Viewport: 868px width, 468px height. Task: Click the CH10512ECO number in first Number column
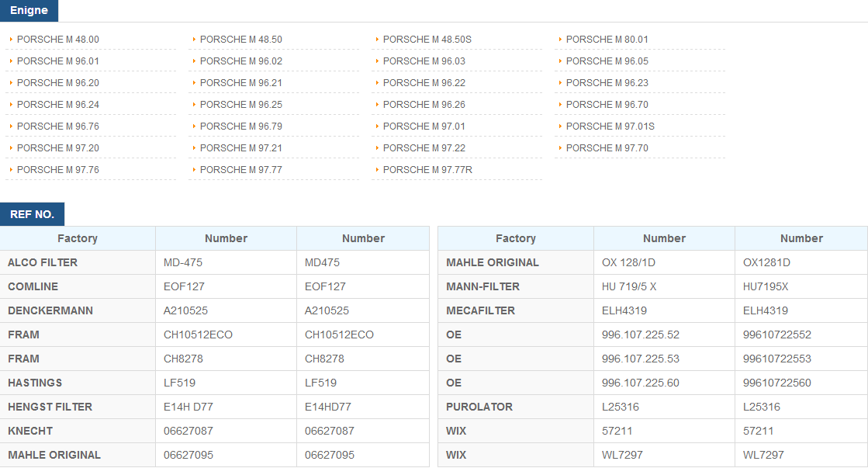(226, 335)
